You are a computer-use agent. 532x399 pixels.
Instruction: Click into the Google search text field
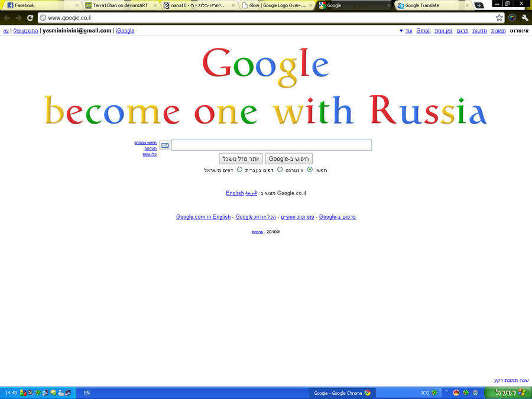(x=271, y=145)
